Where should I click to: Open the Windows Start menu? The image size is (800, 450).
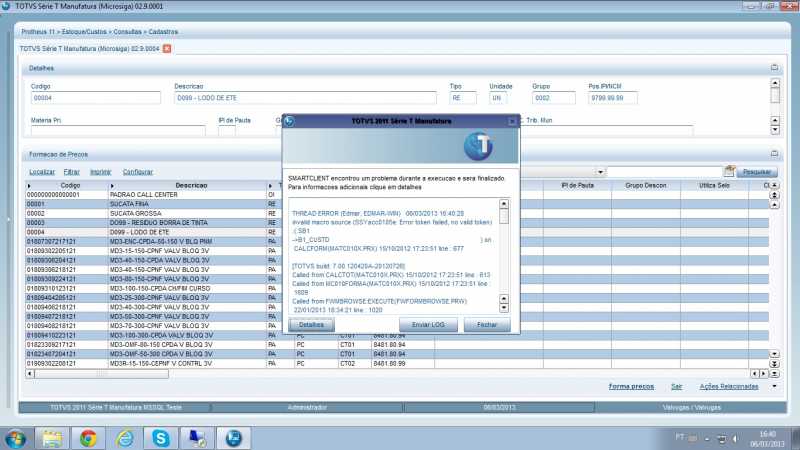tap(15, 438)
